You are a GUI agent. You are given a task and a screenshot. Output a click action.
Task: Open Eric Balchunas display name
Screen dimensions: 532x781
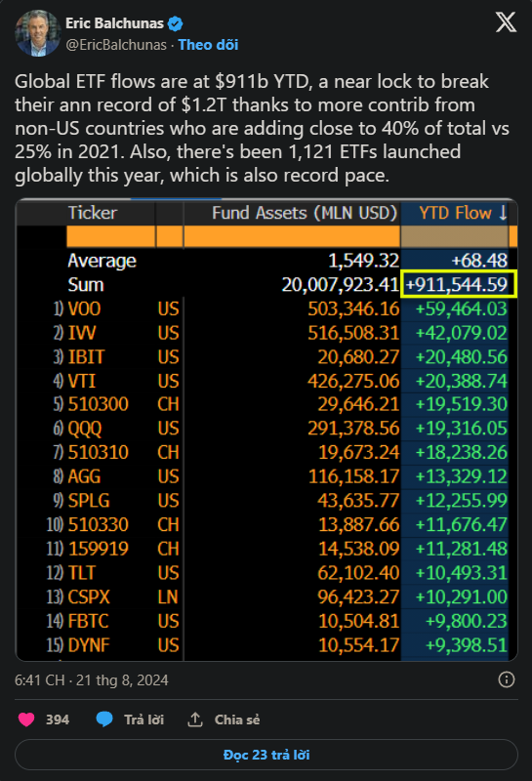pos(114,23)
